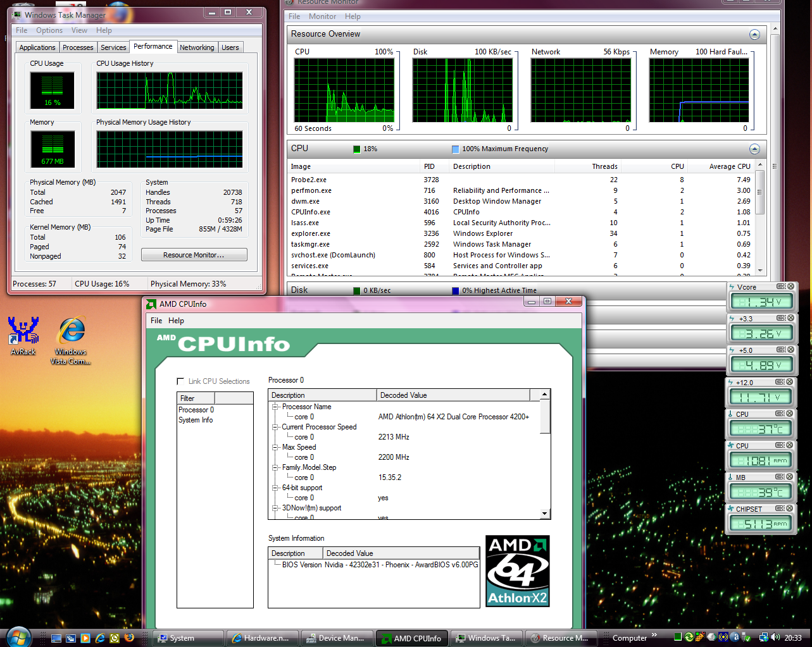
Task: Click the AMD Athlon X2 logo image
Action: pos(518,571)
